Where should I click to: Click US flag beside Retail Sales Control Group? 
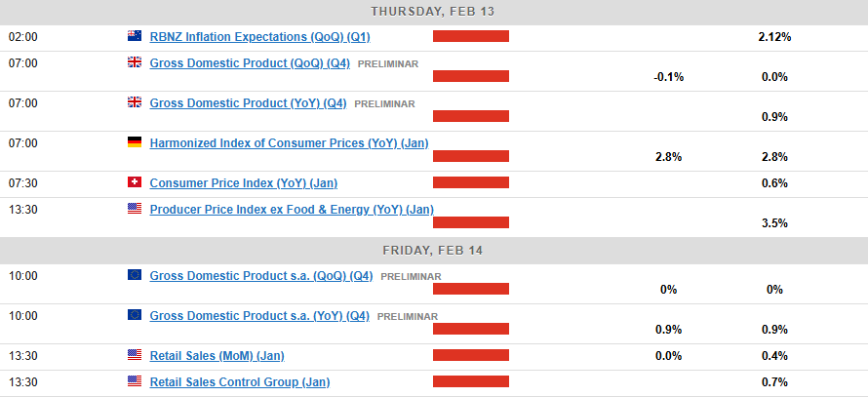pos(135,381)
